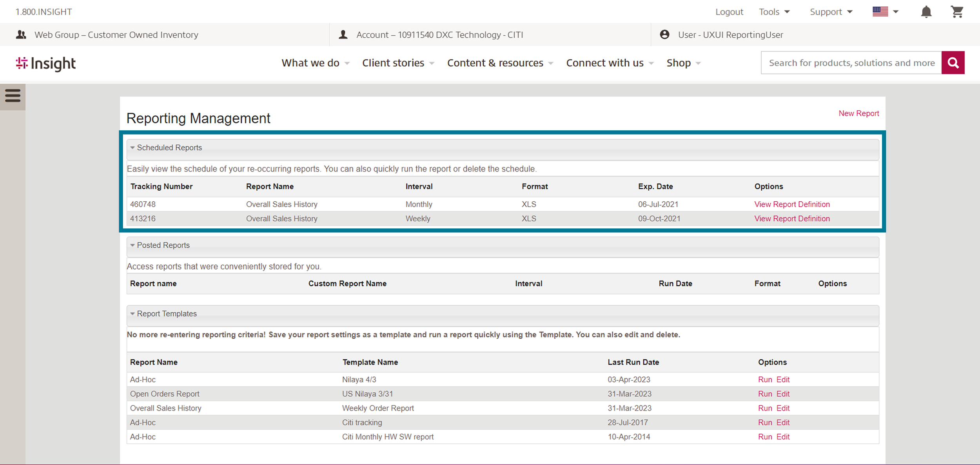980x465 pixels.
Task: Run the Nilaya 4/3 template
Action: 765,379
